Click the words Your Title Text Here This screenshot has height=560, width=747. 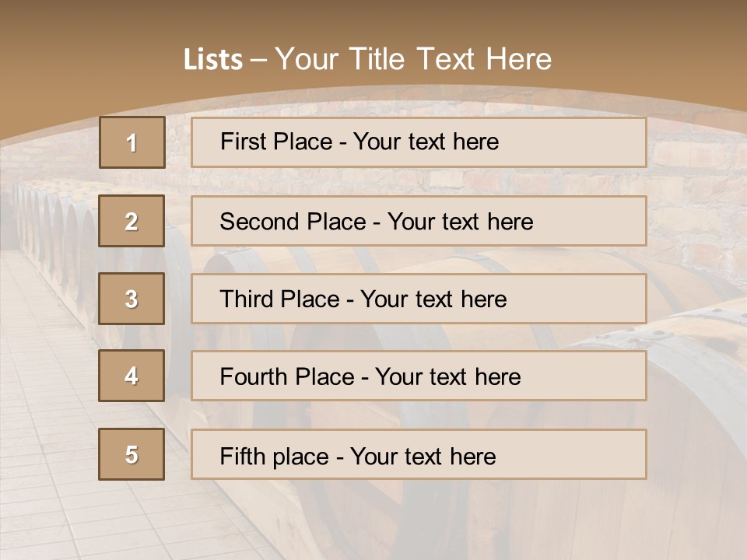(413, 59)
